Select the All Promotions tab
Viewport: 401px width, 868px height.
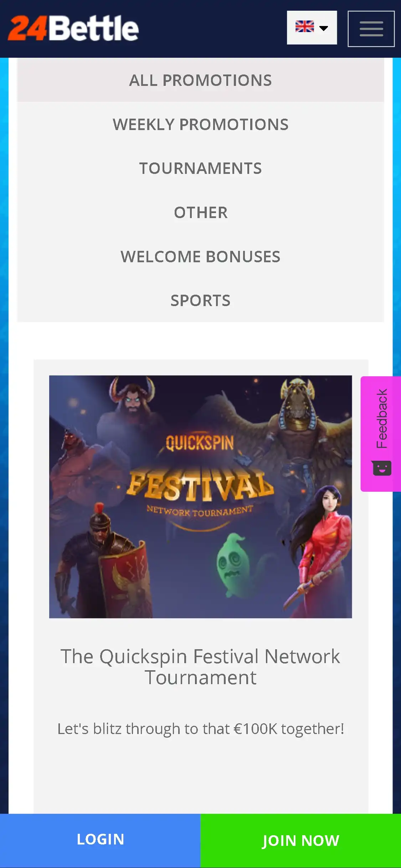(200, 80)
